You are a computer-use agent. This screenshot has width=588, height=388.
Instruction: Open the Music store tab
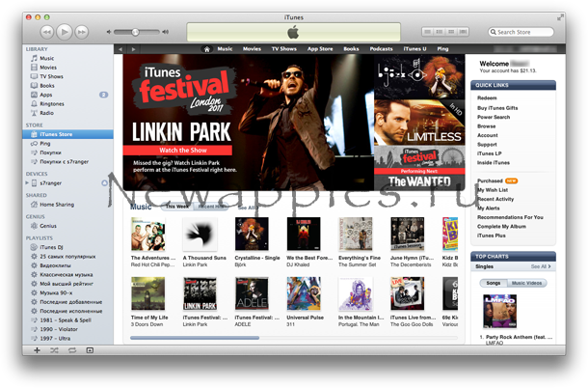tap(225, 49)
